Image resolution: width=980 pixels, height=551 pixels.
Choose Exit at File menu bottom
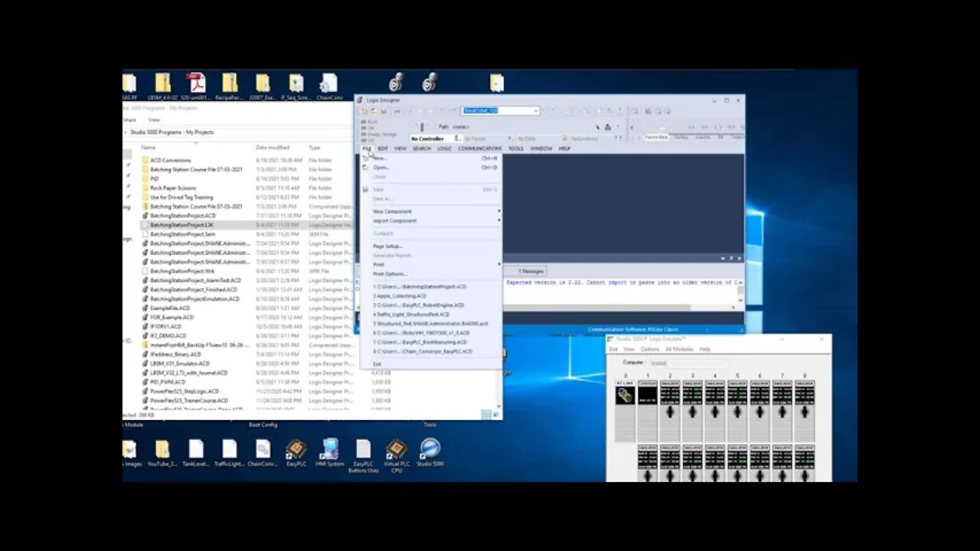pyautogui.click(x=430, y=364)
